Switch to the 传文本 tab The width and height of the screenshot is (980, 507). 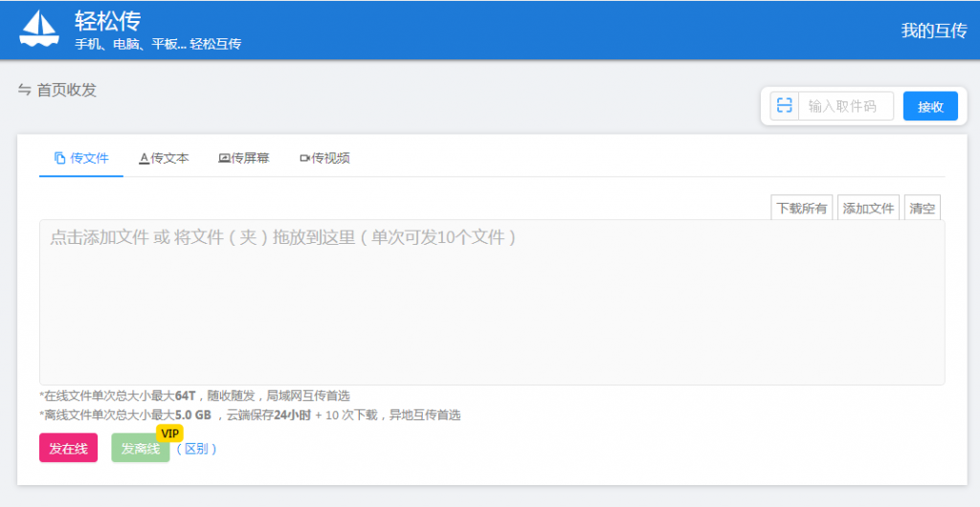click(x=164, y=158)
